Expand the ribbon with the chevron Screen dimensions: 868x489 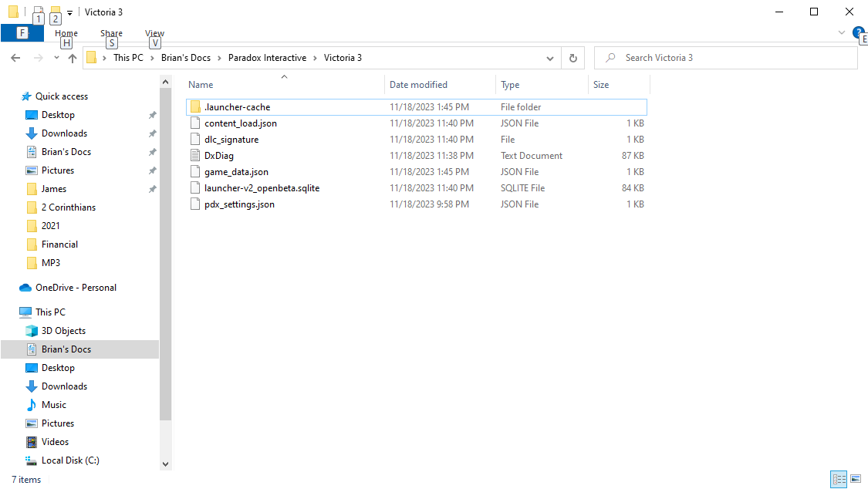click(x=842, y=32)
